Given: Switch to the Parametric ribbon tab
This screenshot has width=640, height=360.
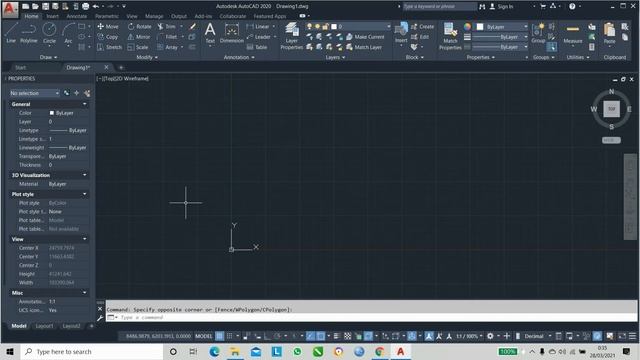Looking at the screenshot, I should (107, 16).
